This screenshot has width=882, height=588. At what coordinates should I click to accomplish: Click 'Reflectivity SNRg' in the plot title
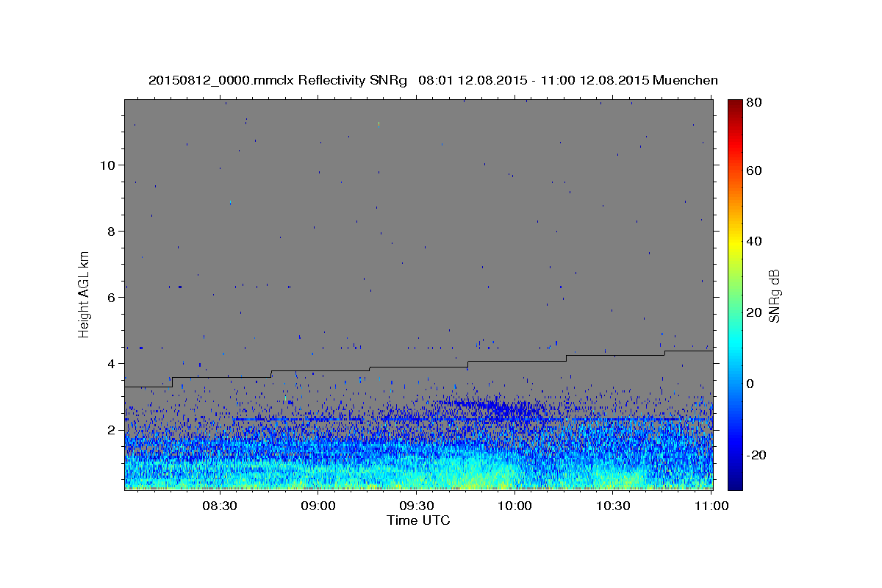point(352,80)
